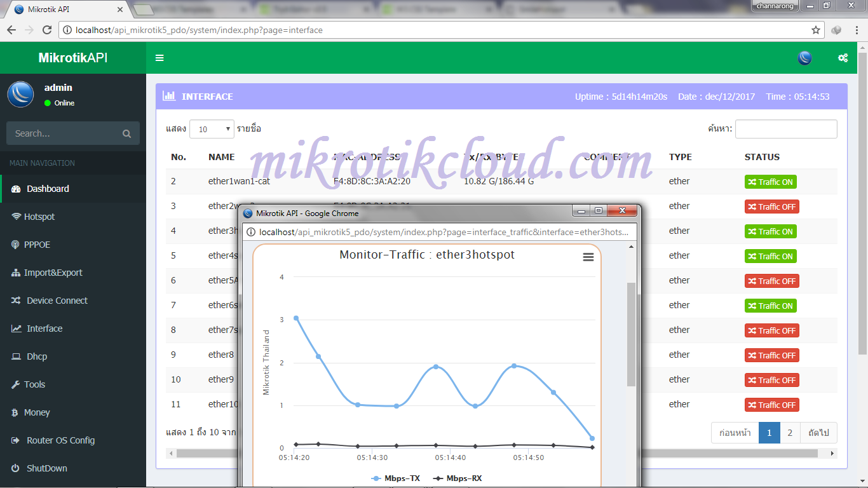Image resolution: width=868 pixels, height=488 pixels.
Task: Go back with browser back arrow
Action: click(11, 30)
